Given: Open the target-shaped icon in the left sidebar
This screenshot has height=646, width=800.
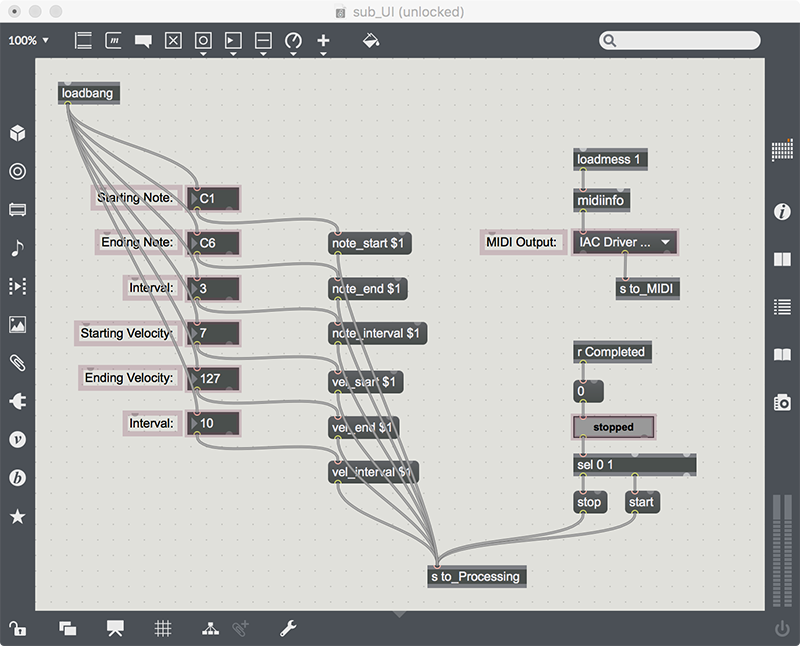Looking at the screenshot, I should [x=18, y=171].
